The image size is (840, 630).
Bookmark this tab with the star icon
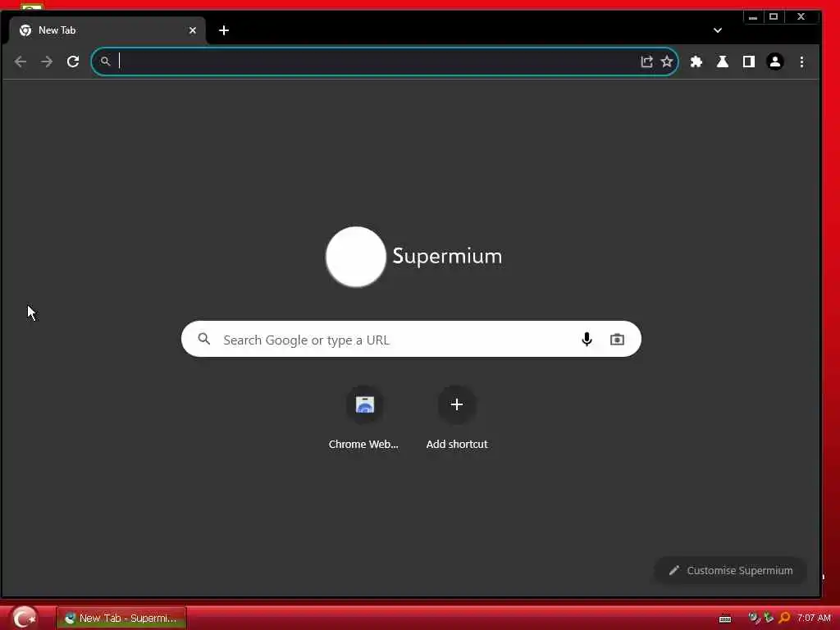point(666,62)
